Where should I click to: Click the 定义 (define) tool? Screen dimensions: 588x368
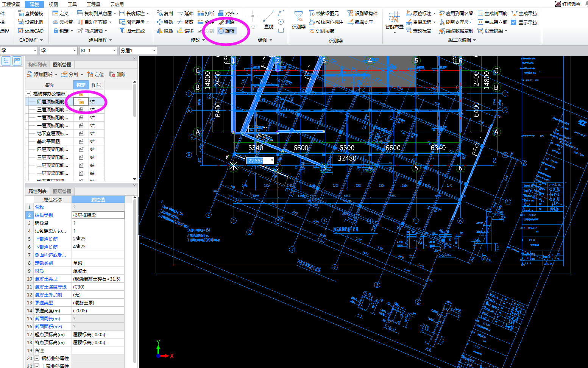(61, 13)
